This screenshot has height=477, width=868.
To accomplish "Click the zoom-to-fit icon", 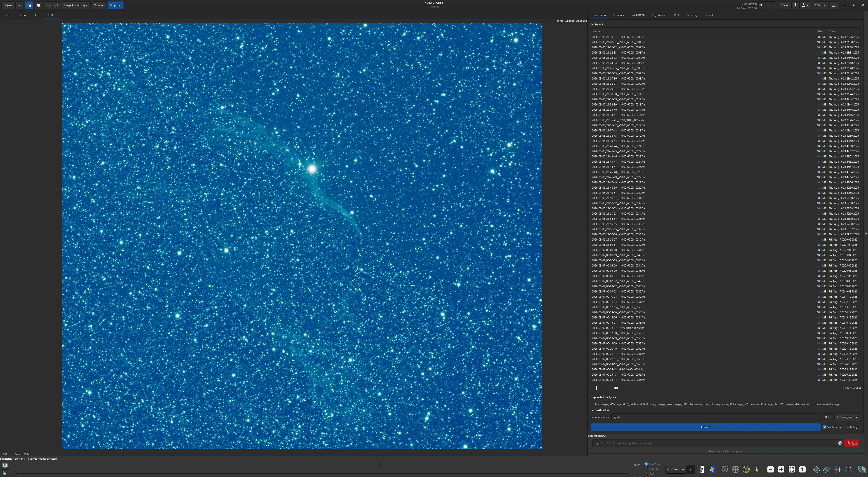I will click(792, 469).
